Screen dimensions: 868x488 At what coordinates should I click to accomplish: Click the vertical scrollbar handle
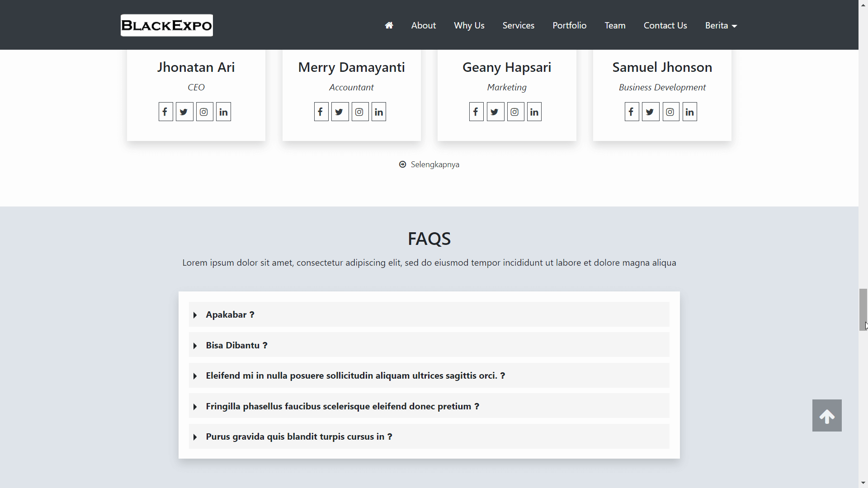[x=863, y=309]
